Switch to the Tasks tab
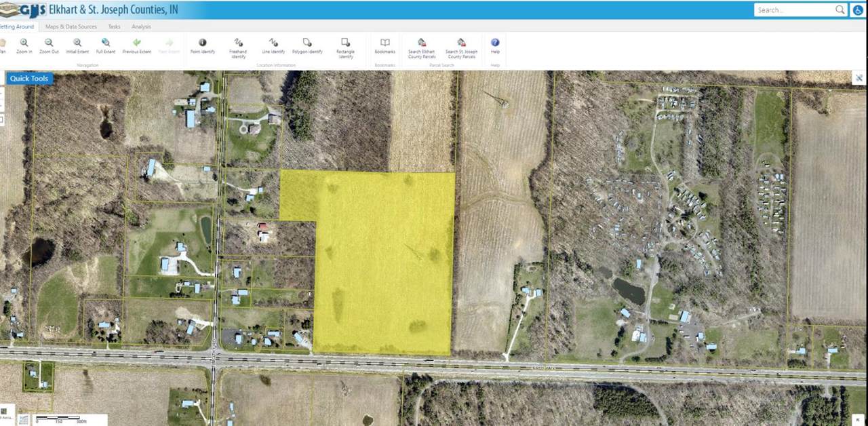Viewport: 868px width, 426px height. (x=115, y=26)
